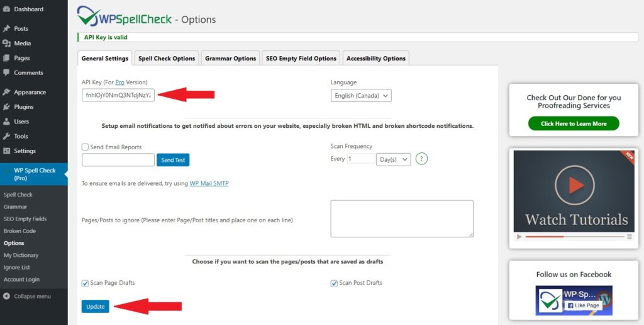Click the tutorial video menu icon
Screen dimensions: 644x325
(x=629, y=237)
